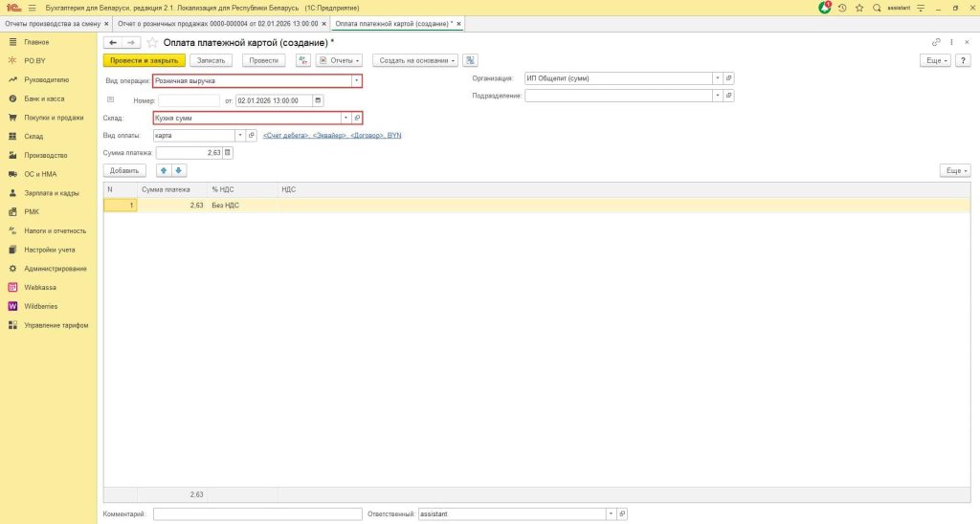Open calculator for Сумма платежа field
Image resolution: width=980 pixels, height=524 pixels.
[x=228, y=152]
